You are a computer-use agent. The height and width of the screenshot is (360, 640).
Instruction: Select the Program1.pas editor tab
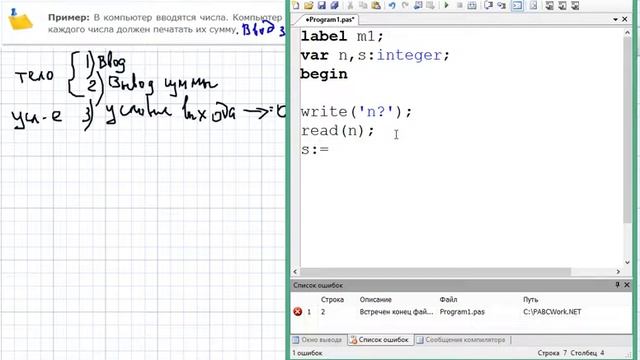[x=329, y=19]
